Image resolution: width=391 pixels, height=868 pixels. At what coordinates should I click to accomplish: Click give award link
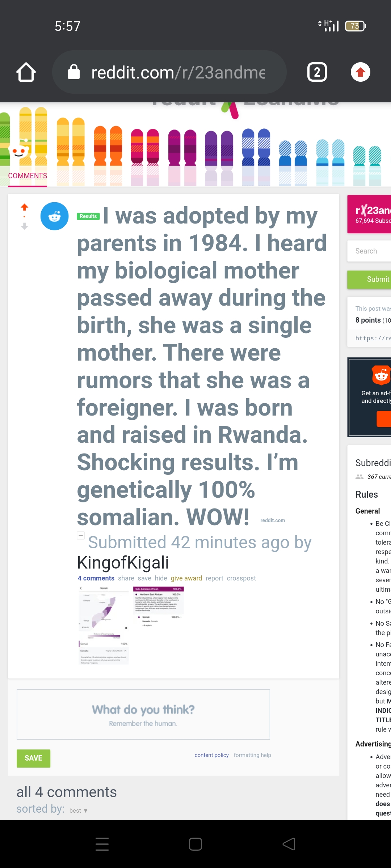tap(186, 578)
